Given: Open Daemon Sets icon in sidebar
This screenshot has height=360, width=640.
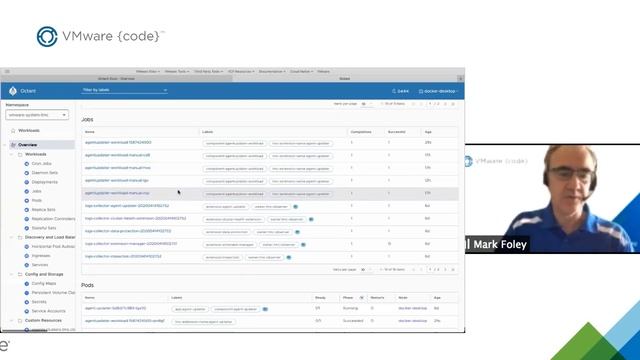Looking at the screenshot, I should 27,173.
